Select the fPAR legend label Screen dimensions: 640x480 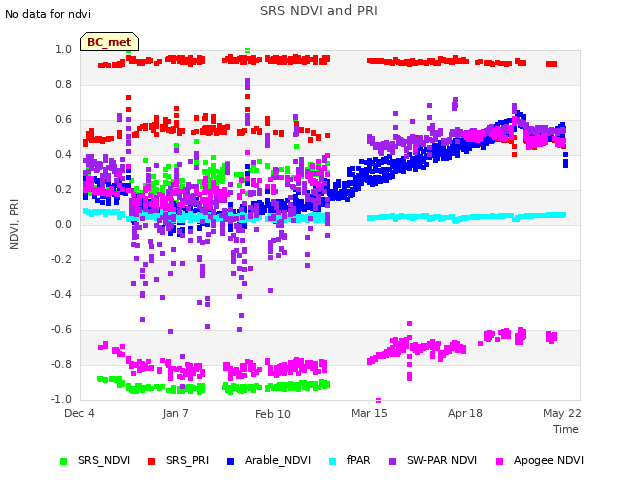(359, 460)
